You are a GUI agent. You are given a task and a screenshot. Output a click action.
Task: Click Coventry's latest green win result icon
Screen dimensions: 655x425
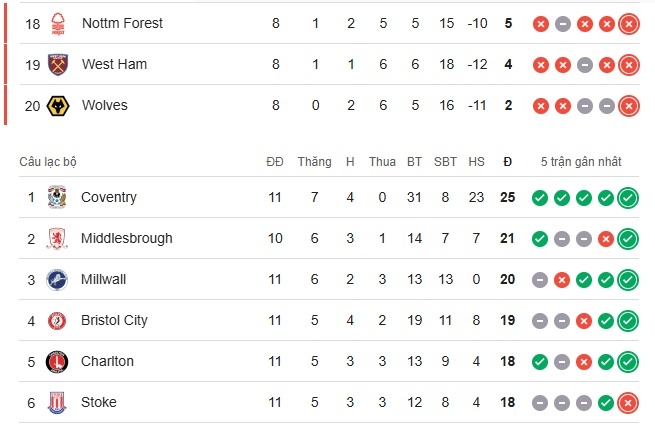pyautogui.click(x=628, y=197)
